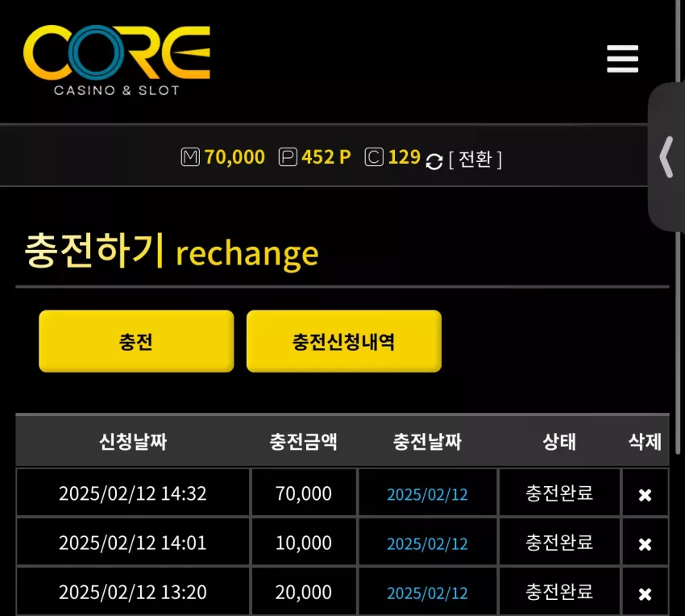Click the M money balance icon
The image size is (685, 616).
pyautogui.click(x=190, y=157)
